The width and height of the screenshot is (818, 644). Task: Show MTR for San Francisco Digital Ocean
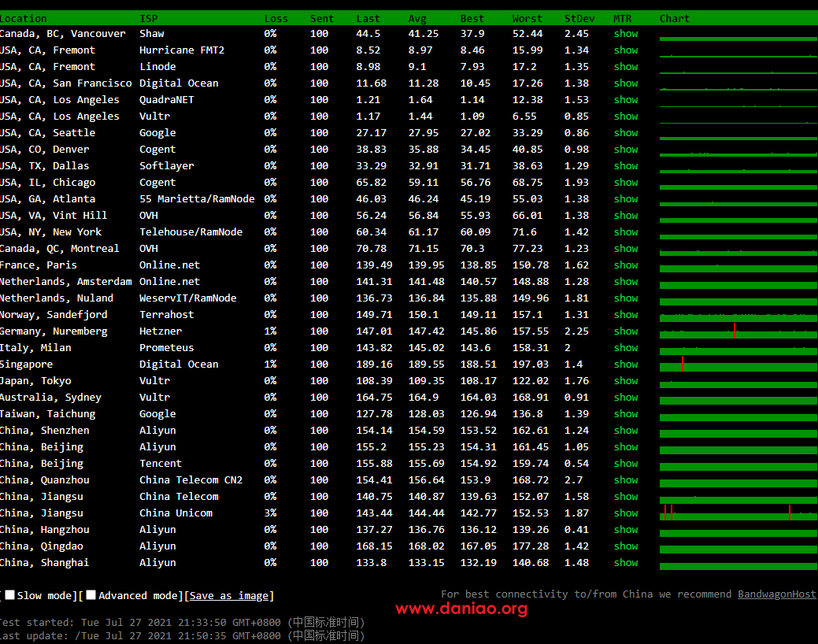[x=625, y=83]
